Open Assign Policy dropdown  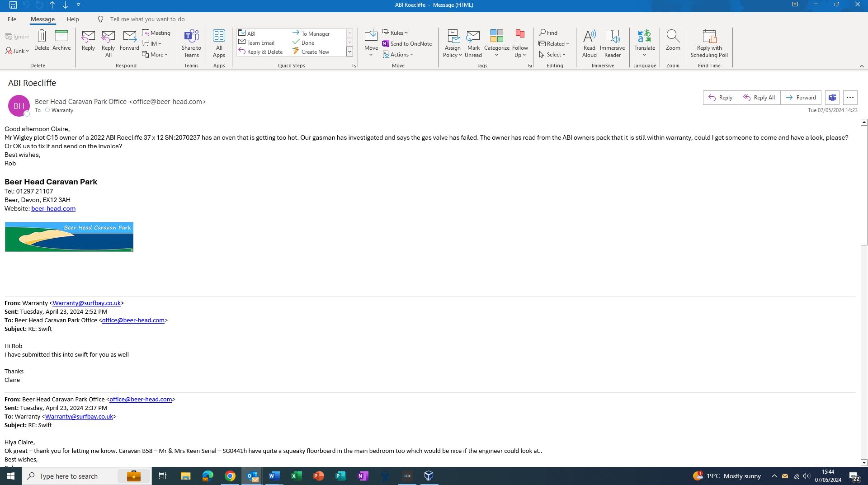click(x=452, y=44)
